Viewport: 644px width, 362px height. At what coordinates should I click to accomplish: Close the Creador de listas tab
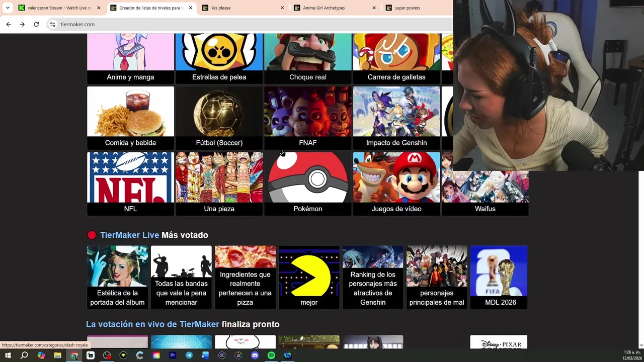click(190, 8)
